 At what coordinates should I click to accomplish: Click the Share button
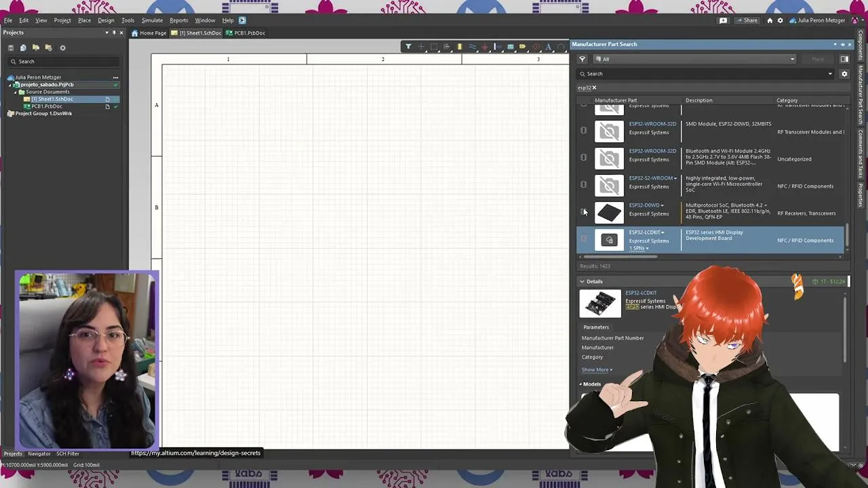coord(747,20)
